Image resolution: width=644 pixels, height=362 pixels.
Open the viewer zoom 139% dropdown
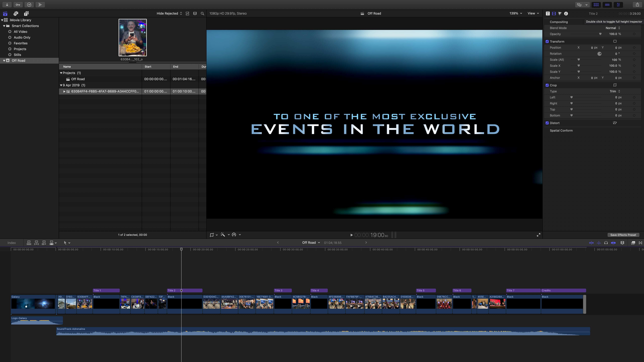[515, 13]
